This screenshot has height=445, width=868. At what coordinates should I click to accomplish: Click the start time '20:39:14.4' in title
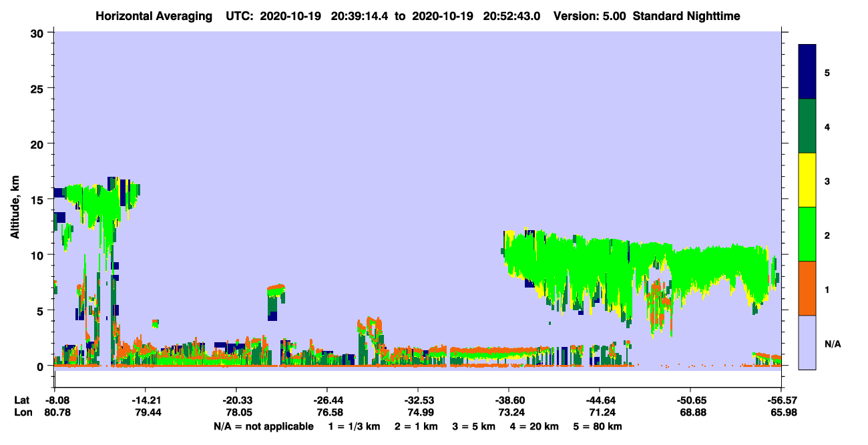(x=360, y=16)
